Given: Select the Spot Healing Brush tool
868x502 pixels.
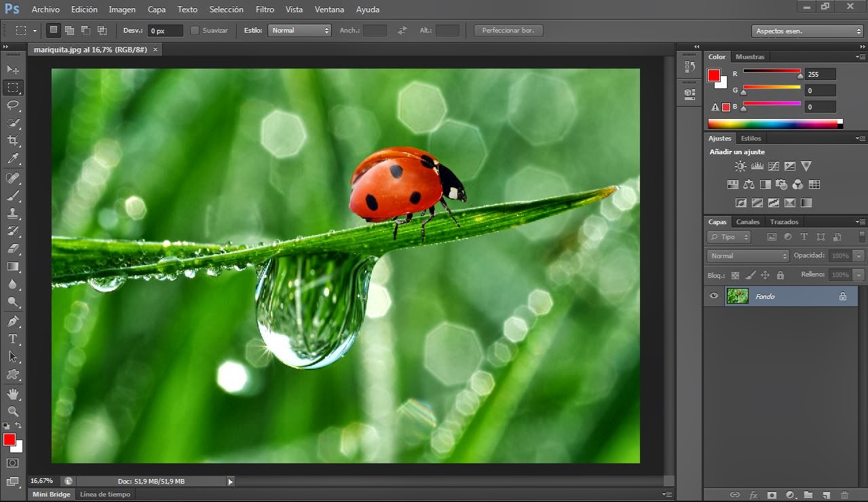Looking at the screenshot, I should 13,178.
